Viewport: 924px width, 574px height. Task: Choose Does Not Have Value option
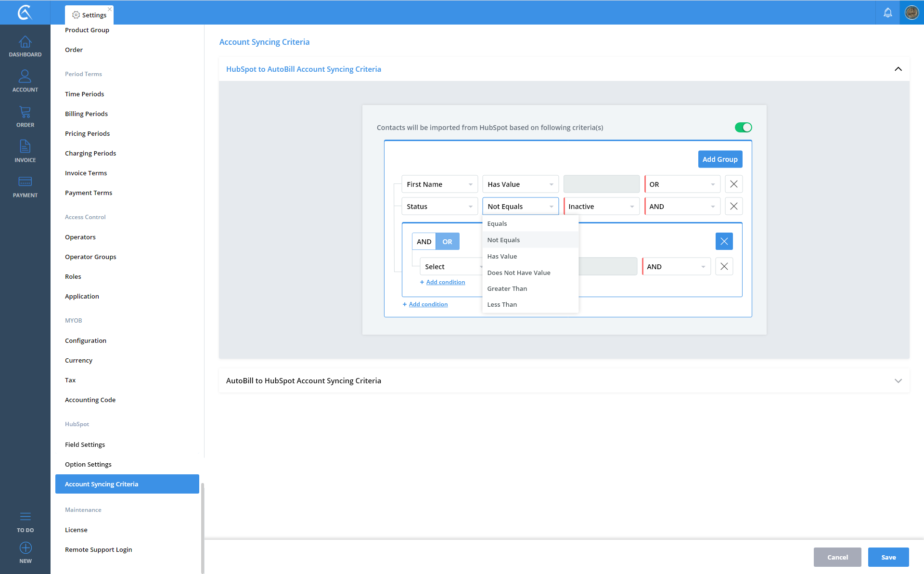point(518,273)
